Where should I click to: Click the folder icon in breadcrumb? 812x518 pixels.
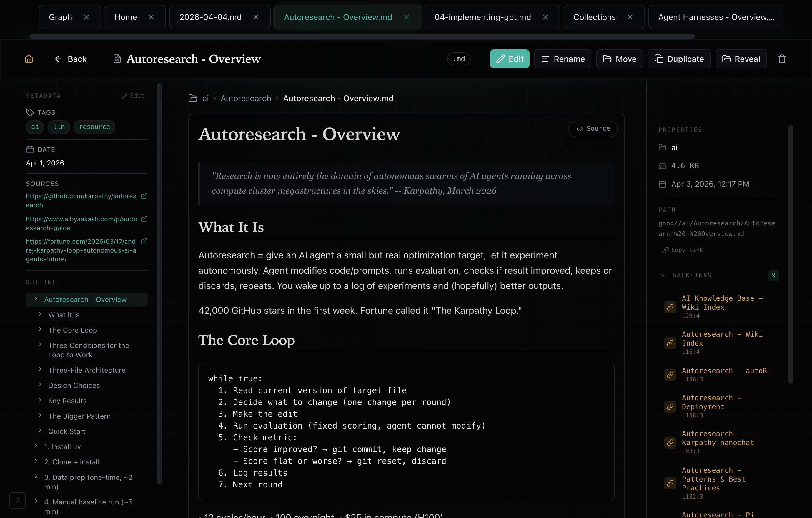(x=193, y=99)
